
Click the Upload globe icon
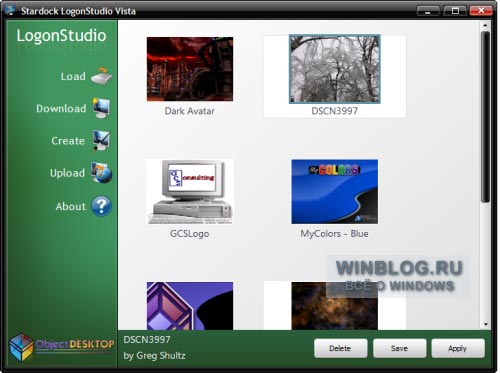click(101, 173)
